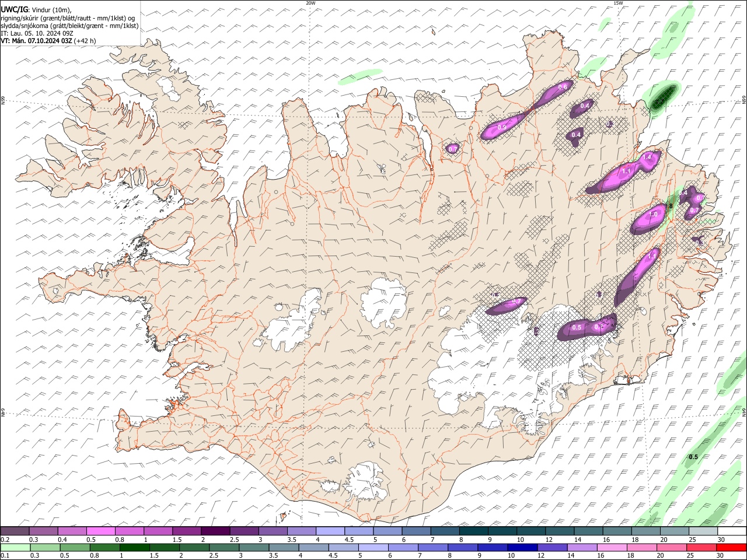
Task: Pick the darkest purple 2 swatch, top scale
Action: (215, 531)
